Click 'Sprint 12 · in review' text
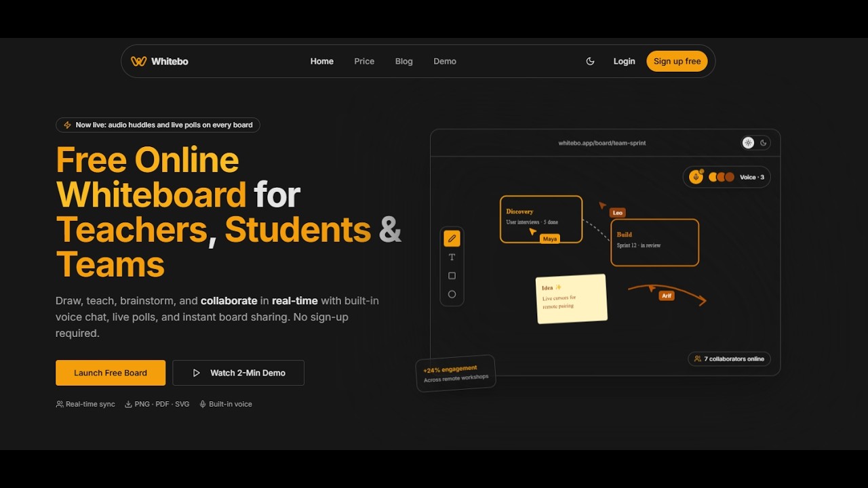 click(639, 245)
